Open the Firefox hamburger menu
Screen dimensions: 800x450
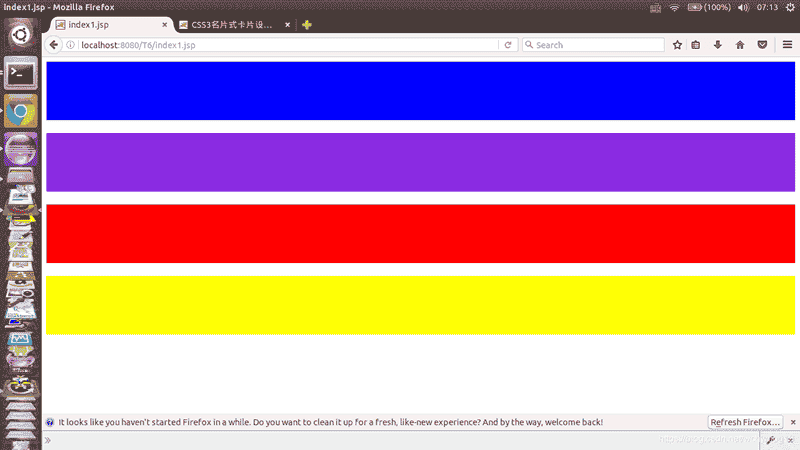[x=786, y=45]
